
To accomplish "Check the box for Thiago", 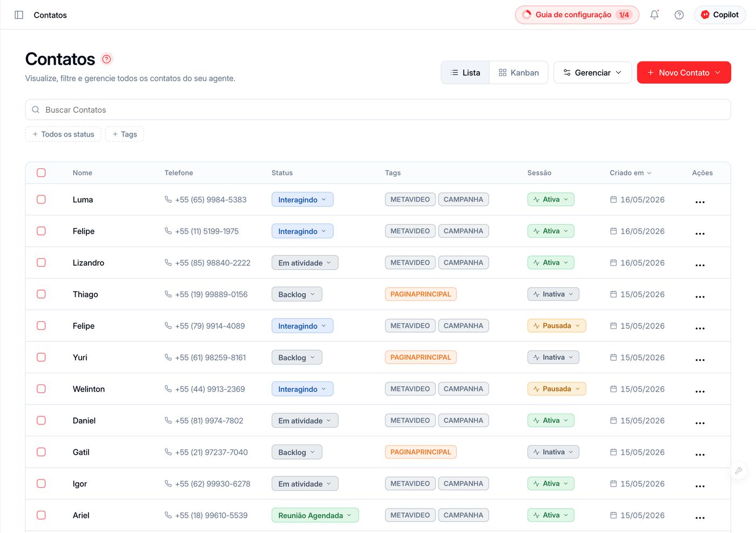I will click(41, 294).
